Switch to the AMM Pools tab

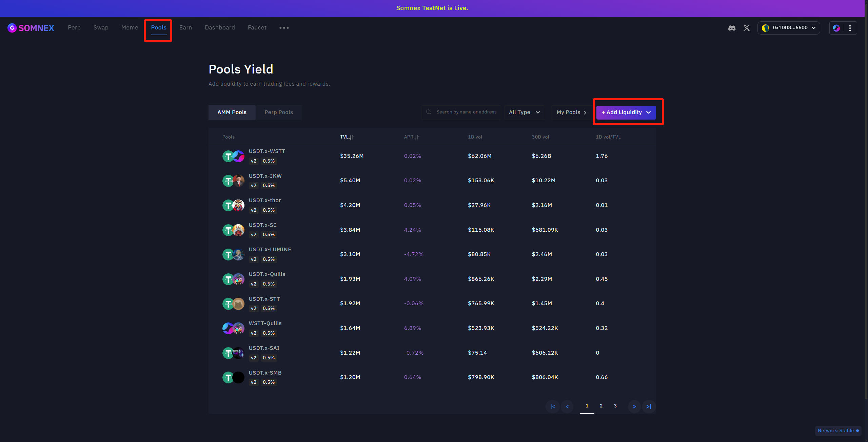click(x=232, y=112)
